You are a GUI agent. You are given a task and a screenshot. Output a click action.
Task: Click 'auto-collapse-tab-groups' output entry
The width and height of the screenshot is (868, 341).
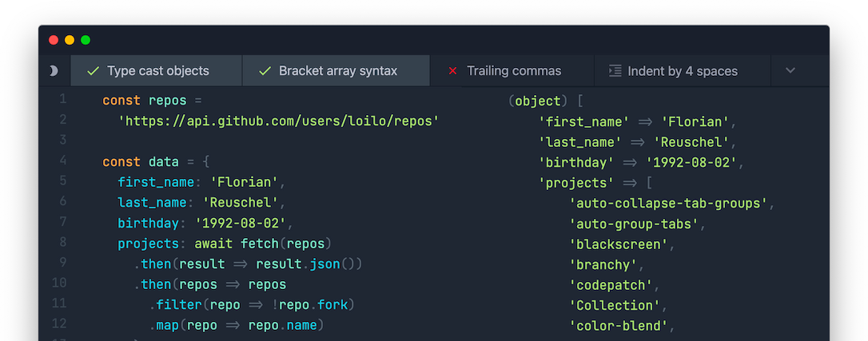(672, 204)
